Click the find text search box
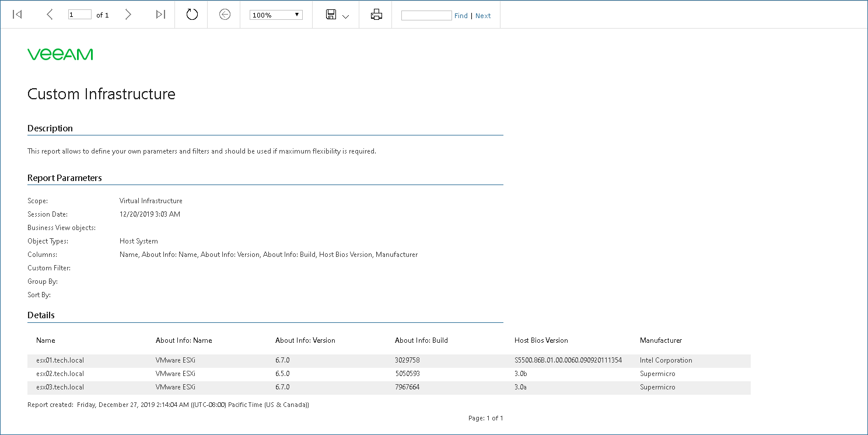Screen dimensions: 868x435 pyautogui.click(x=426, y=16)
